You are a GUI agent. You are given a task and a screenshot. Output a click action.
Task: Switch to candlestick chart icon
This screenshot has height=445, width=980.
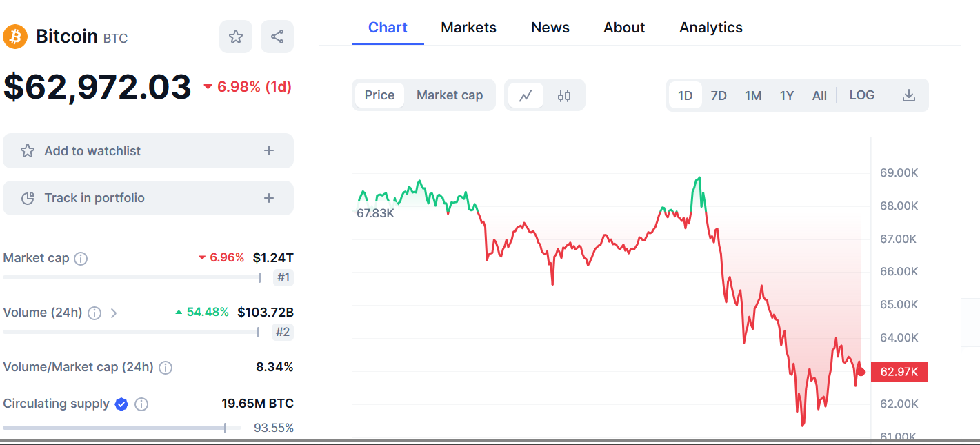click(564, 95)
